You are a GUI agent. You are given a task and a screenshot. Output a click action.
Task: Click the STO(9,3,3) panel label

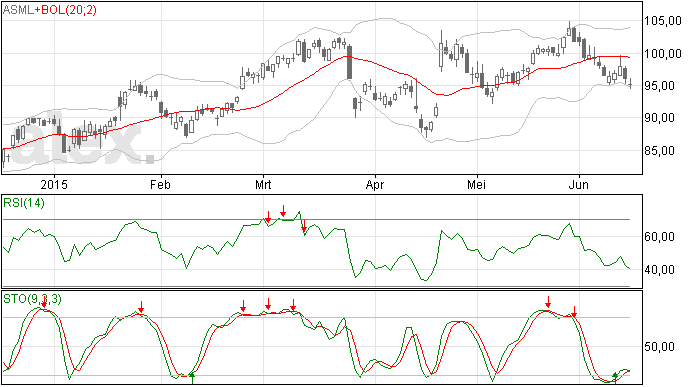coord(33,299)
